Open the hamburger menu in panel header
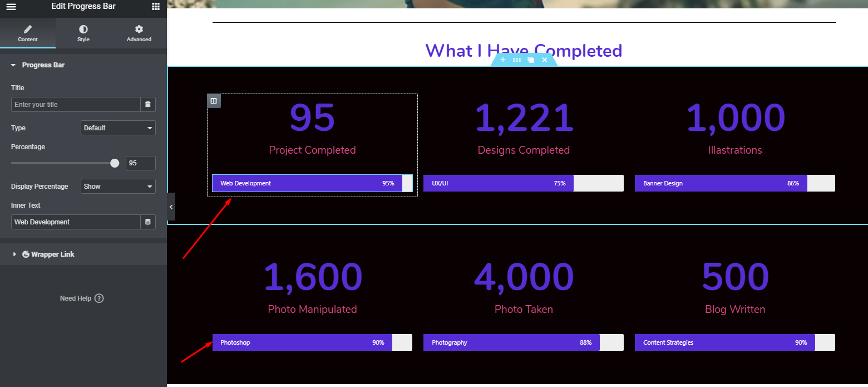Viewport: 868px width, 387px height. click(11, 7)
